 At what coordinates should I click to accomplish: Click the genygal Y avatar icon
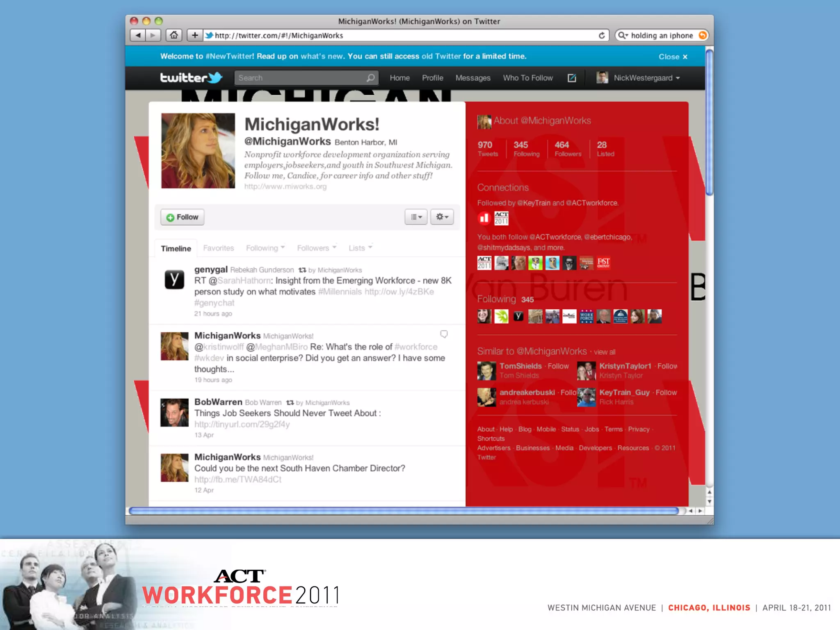[x=174, y=280]
